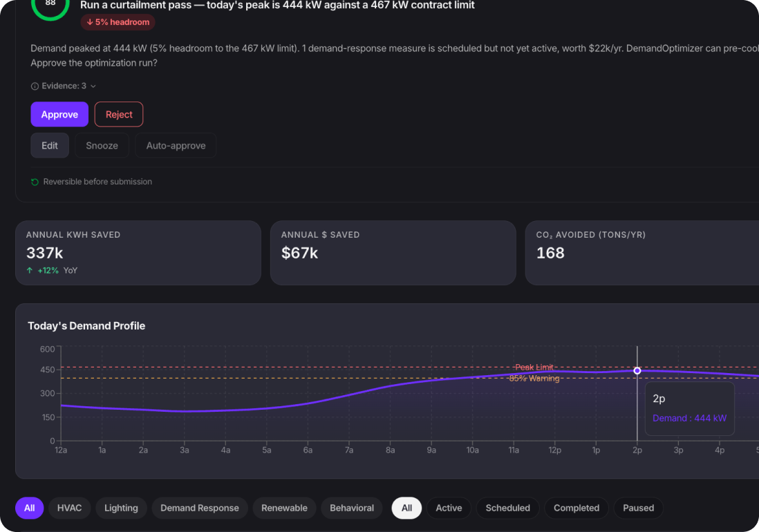
Task: Show only Completed measures
Action: 577,508
